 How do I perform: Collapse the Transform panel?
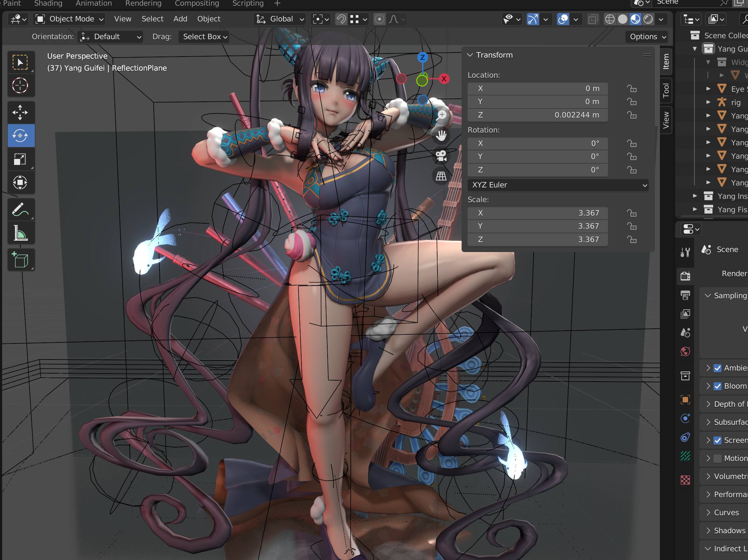(x=470, y=55)
